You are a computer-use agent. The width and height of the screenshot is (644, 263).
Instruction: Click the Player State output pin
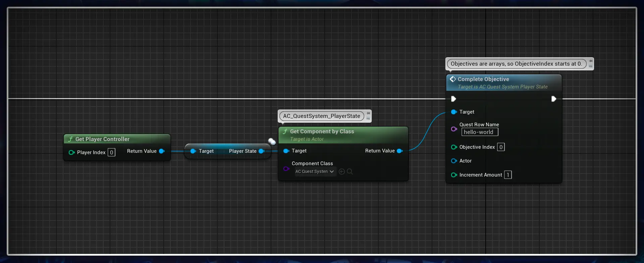[x=262, y=151]
